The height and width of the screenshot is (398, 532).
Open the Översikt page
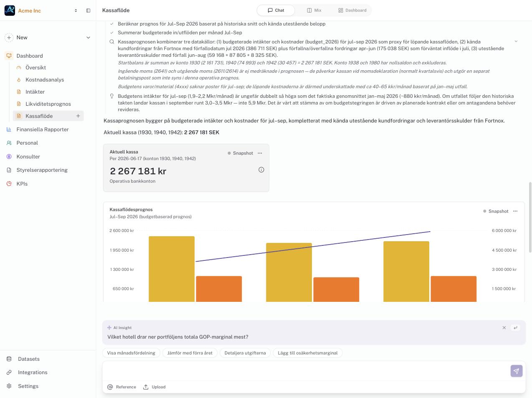coord(35,67)
